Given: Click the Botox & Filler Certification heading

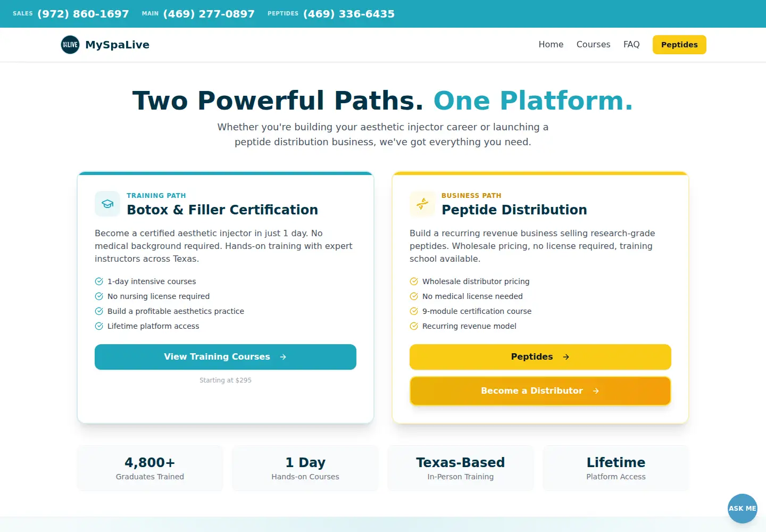Looking at the screenshot, I should click(x=222, y=210).
